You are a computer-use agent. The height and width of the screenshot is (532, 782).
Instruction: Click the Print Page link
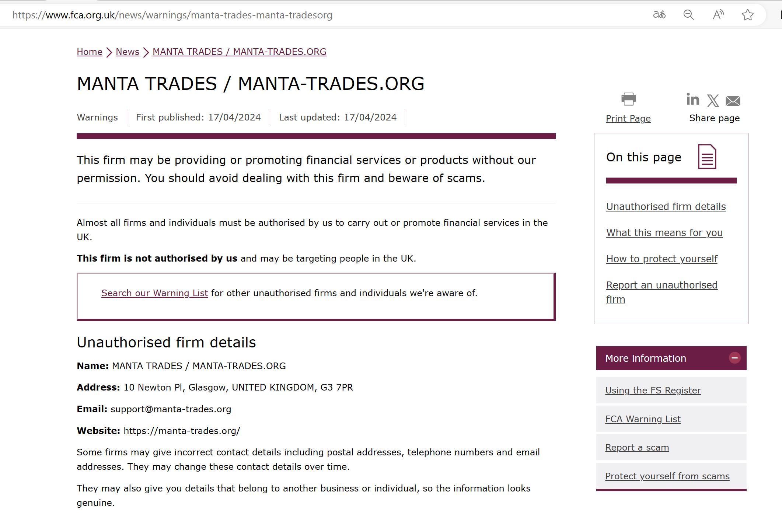[x=628, y=119]
